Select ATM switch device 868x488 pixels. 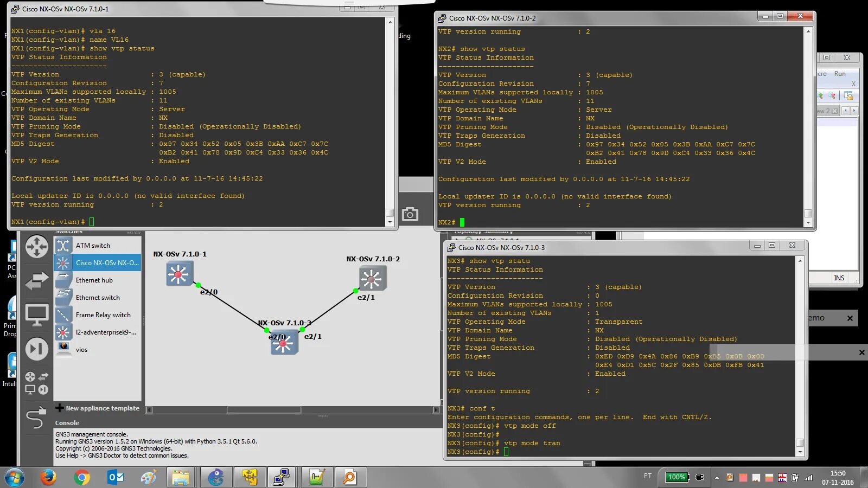98,246
